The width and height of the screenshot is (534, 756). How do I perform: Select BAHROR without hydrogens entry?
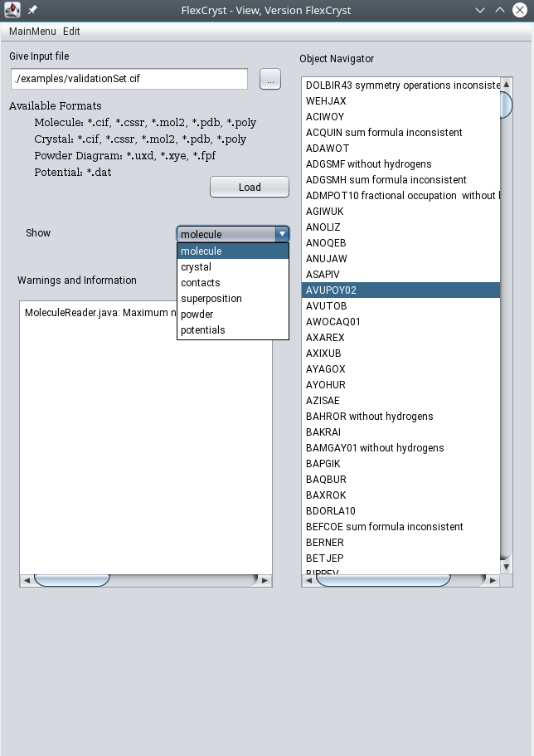tap(401, 417)
